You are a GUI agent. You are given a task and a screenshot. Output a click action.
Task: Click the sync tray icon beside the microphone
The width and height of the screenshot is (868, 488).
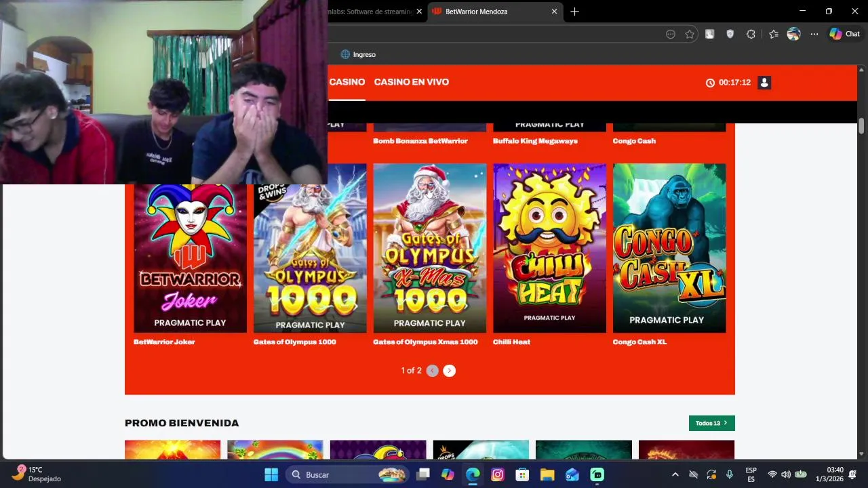711,475
